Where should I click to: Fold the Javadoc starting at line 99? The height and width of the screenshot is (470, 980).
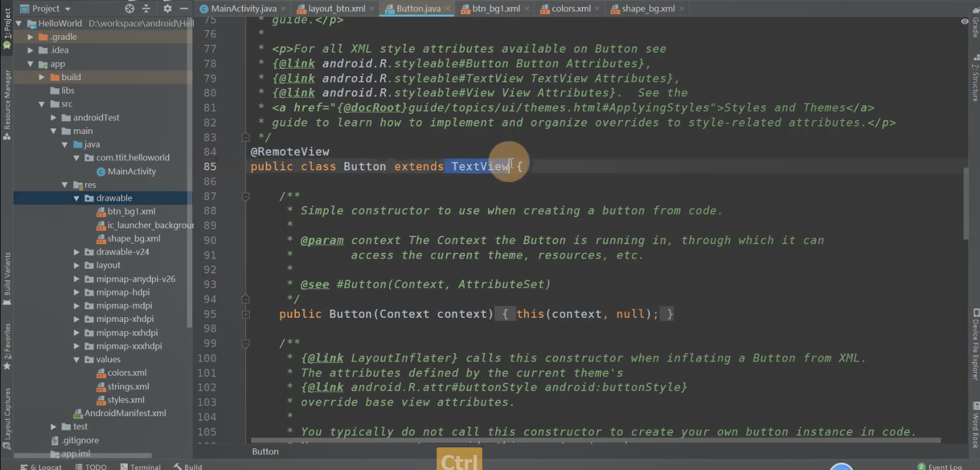tap(245, 344)
